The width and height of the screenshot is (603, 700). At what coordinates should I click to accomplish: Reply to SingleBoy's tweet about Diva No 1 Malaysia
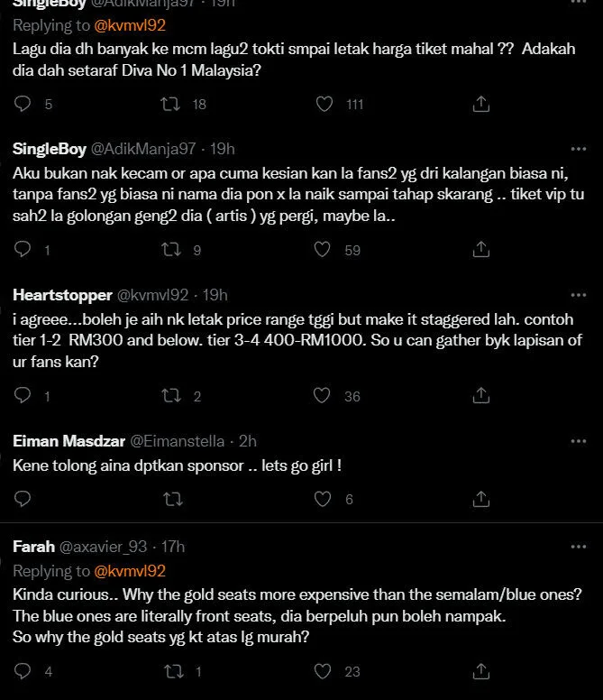pos(23,104)
